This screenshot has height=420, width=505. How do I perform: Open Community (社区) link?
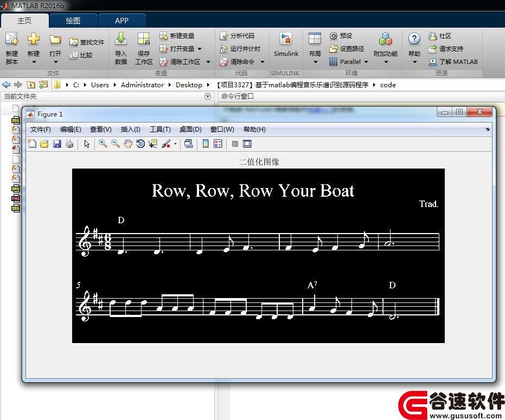[x=439, y=36]
